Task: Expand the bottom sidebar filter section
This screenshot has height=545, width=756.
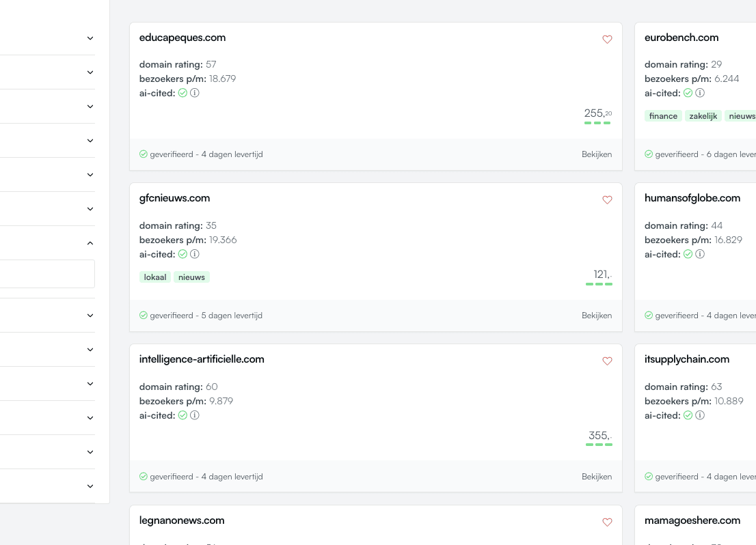Action: tap(90, 486)
